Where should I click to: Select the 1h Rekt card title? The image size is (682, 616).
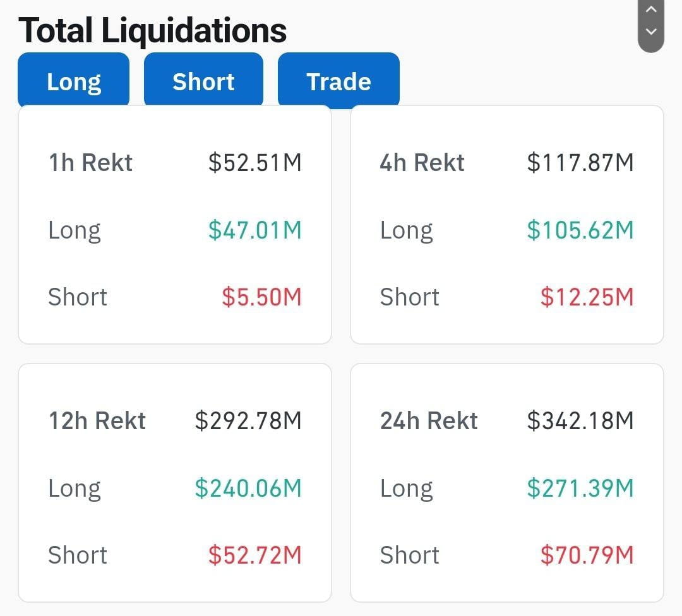click(x=90, y=163)
